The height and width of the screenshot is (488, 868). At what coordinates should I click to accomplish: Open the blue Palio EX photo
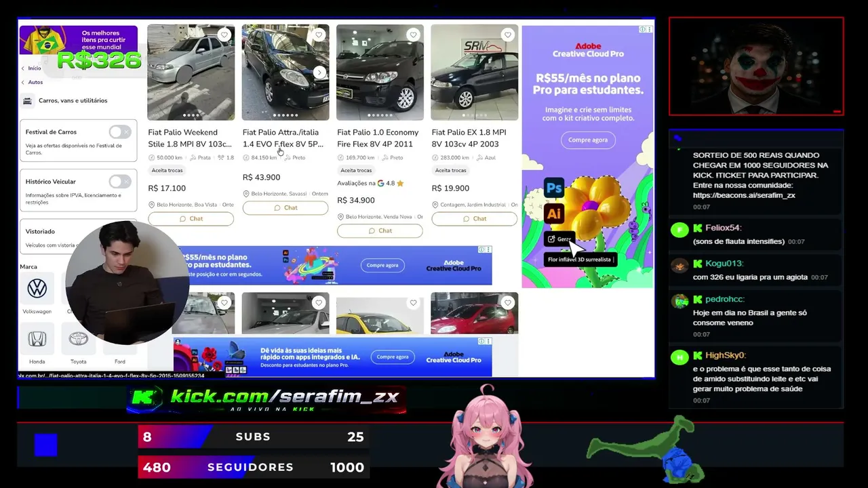(474, 73)
